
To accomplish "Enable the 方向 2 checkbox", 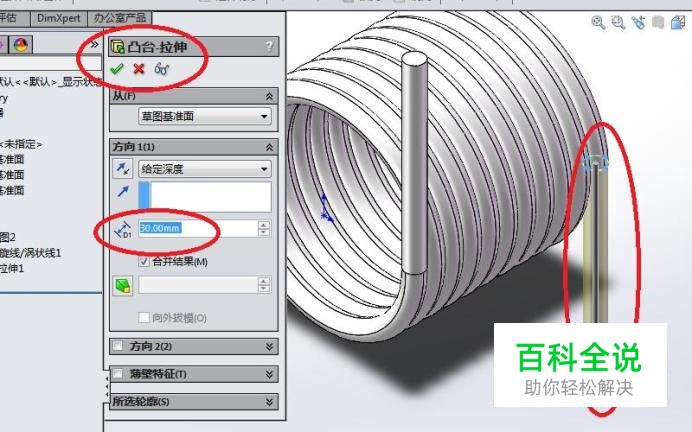I will (117, 346).
